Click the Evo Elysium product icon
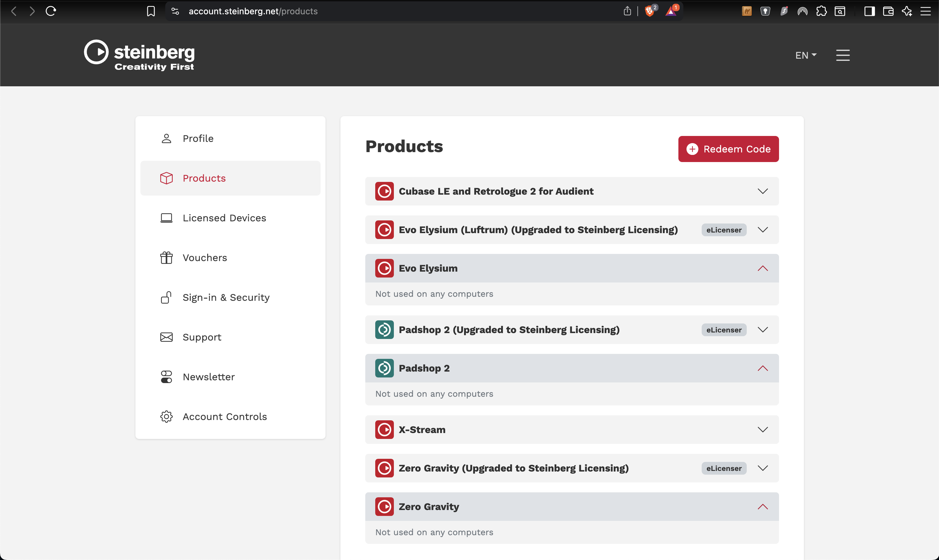Screen dimensions: 939x560 (x=384, y=268)
